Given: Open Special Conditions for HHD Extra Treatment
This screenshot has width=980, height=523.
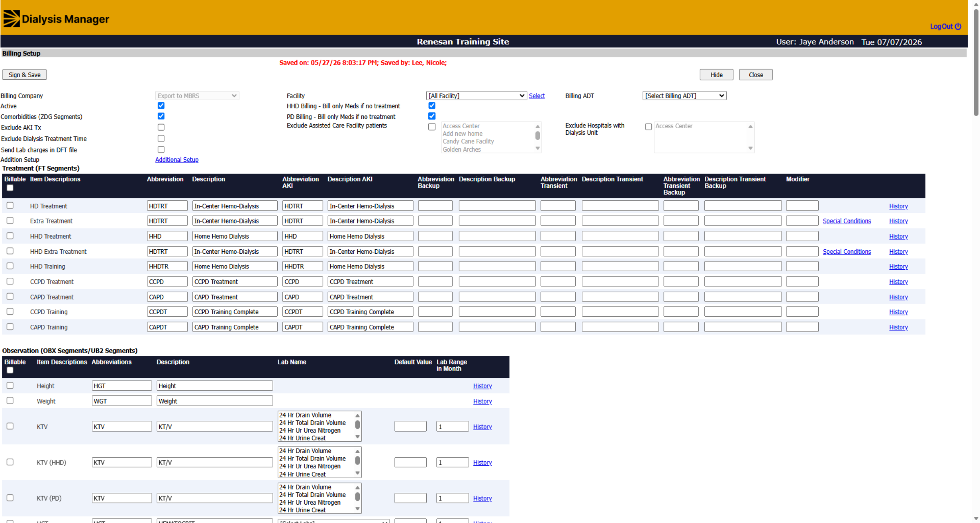Looking at the screenshot, I should pyautogui.click(x=846, y=252).
